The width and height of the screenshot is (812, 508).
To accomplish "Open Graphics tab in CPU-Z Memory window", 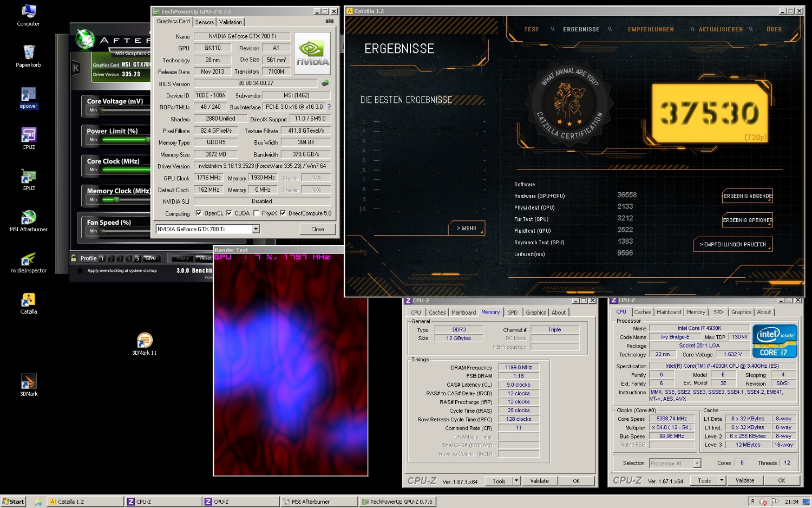I will click(x=536, y=312).
